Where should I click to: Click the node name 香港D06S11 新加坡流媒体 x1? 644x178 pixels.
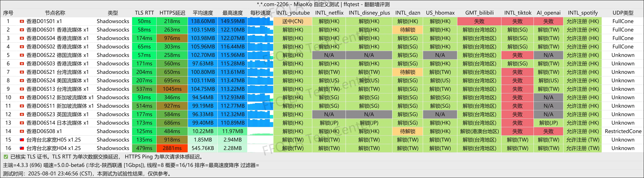pyautogui.click(x=60, y=106)
